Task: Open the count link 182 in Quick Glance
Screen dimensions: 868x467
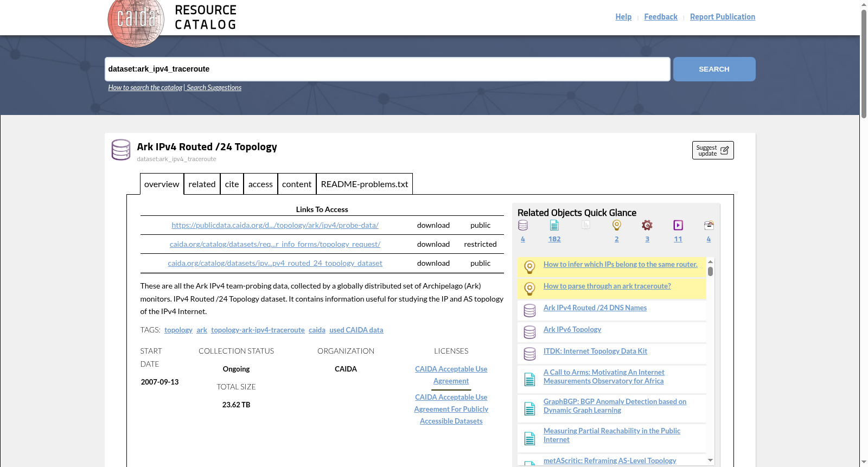Action: 554,239
